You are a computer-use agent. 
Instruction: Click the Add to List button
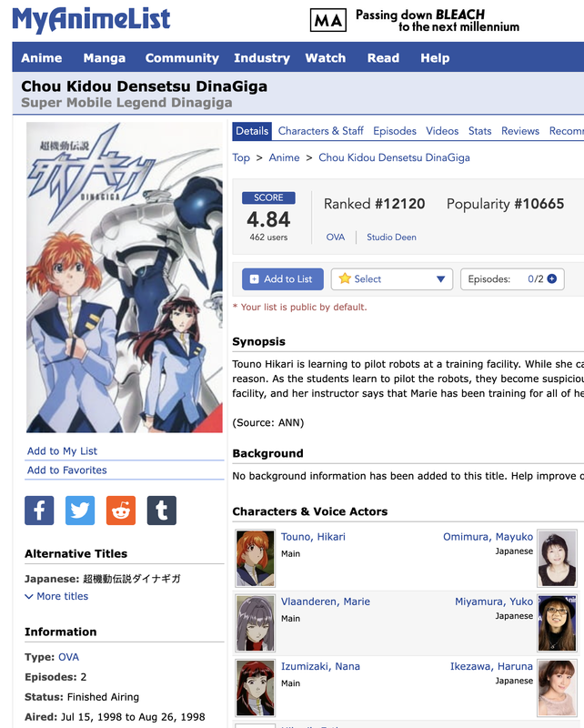click(283, 279)
